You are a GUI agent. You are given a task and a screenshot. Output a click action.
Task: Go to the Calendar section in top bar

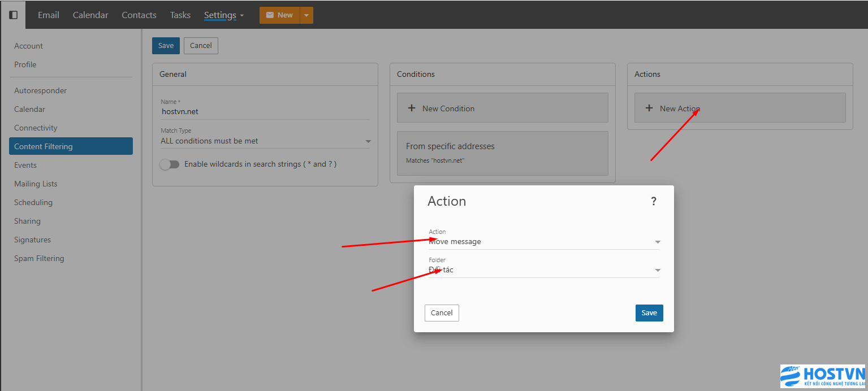[x=90, y=15]
